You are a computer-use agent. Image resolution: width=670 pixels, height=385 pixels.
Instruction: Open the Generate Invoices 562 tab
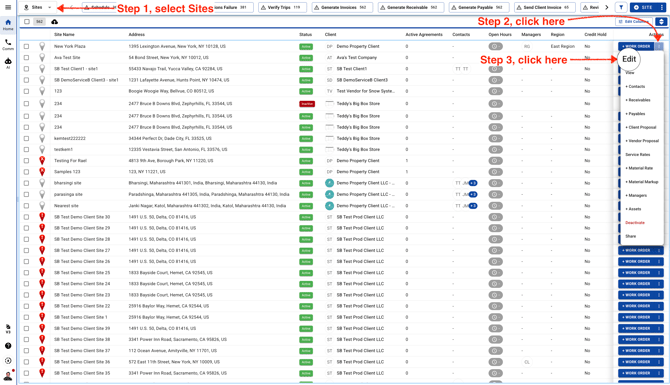pos(342,7)
